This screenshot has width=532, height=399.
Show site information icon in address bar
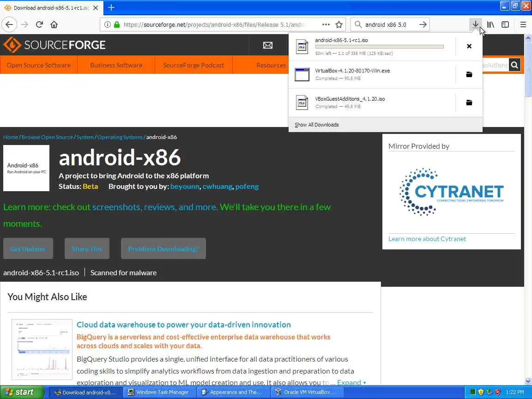click(107, 24)
